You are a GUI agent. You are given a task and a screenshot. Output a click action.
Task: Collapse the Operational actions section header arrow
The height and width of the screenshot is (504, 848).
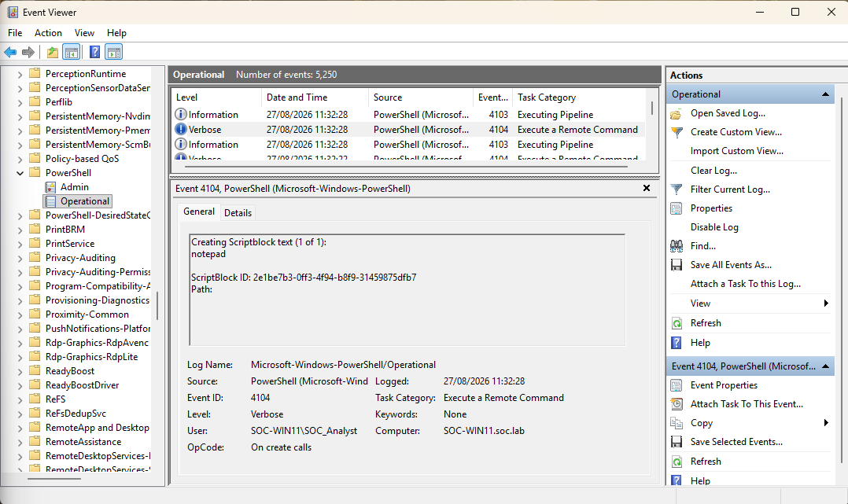pyautogui.click(x=825, y=94)
